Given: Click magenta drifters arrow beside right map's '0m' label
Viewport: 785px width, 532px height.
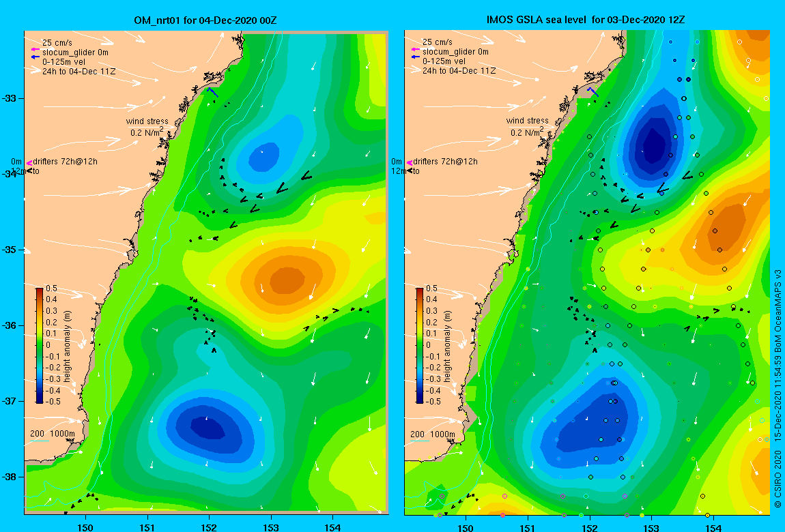Looking at the screenshot, I should point(410,162).
